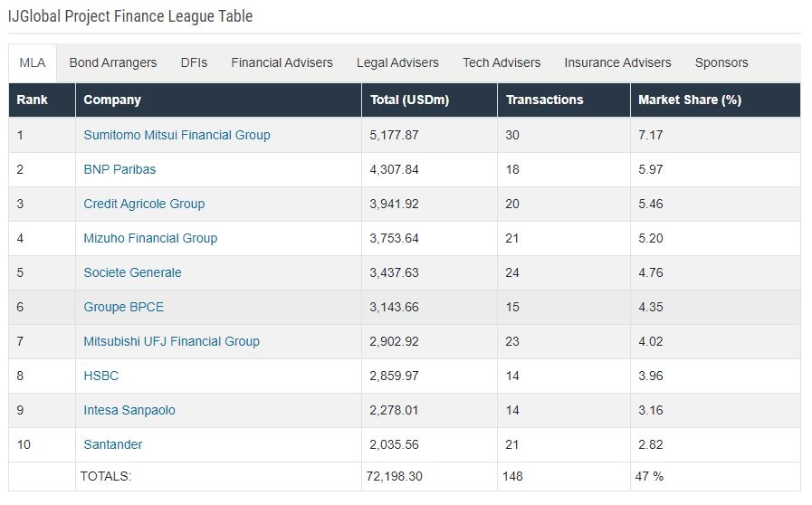Follow the Credit Agricole Group link
The image size is (812, 505).
(144, 204)
